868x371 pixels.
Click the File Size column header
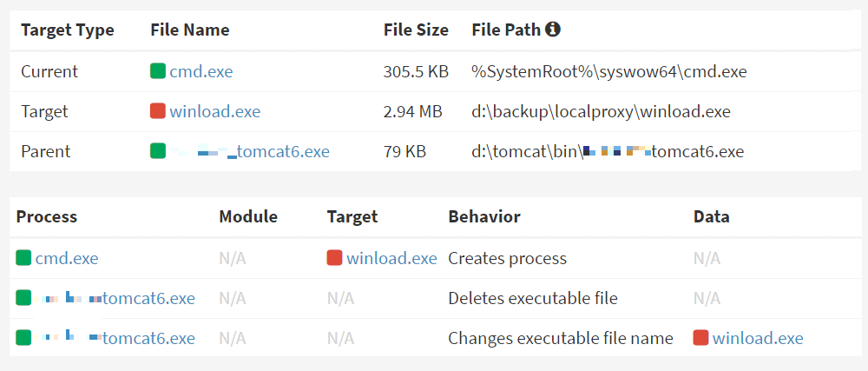pos(416,30)
